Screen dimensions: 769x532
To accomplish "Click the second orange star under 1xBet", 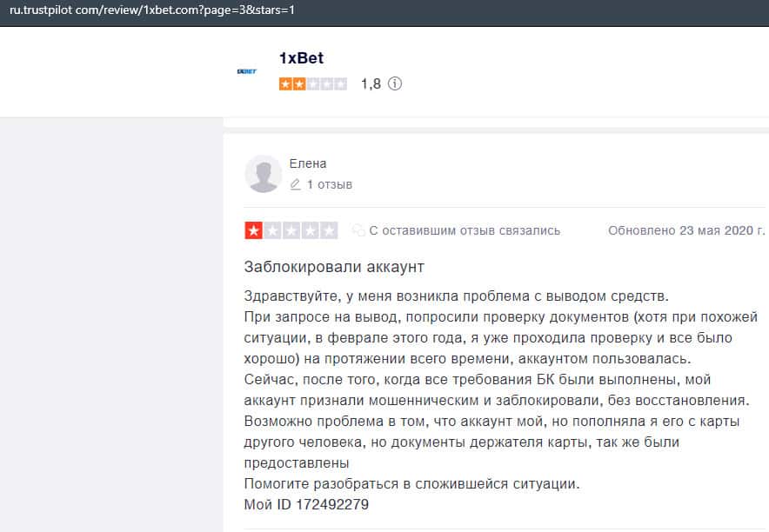I will 299,84.
